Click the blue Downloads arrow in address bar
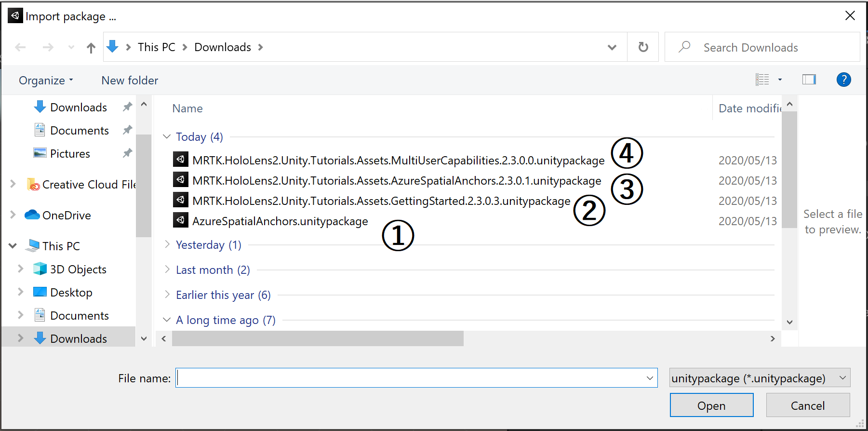Screen dimensions: 868x431 112,47
